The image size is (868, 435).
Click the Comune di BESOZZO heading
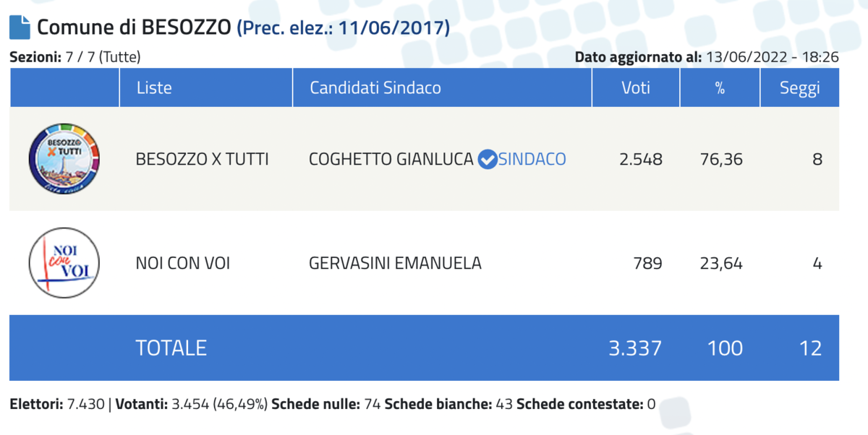135,27
